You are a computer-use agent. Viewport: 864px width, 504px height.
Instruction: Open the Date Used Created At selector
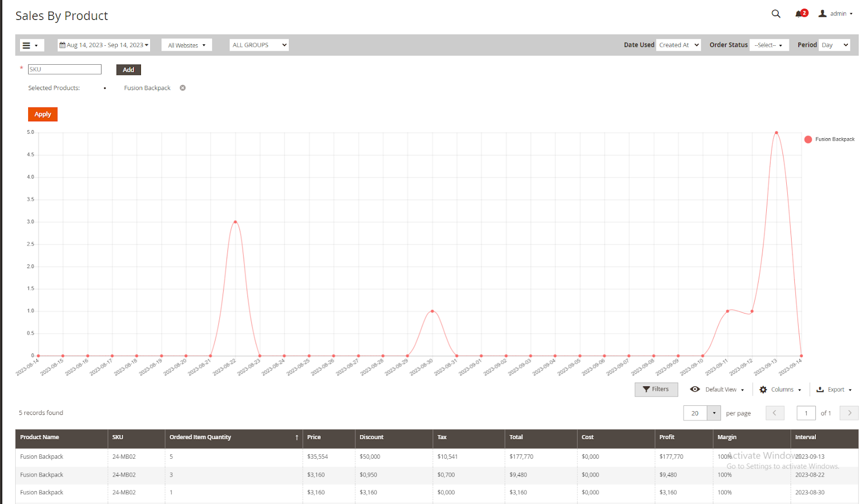[x=678, y=45]
